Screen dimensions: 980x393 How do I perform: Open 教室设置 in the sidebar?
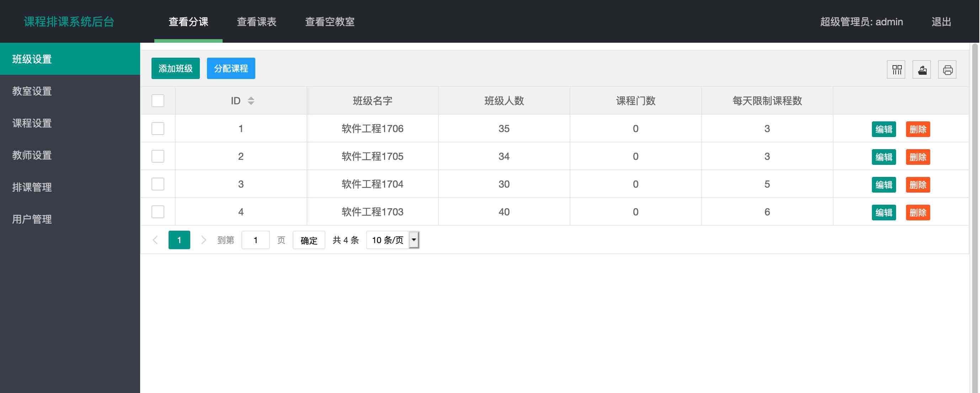pyautogui.click(x=32, y=91)
